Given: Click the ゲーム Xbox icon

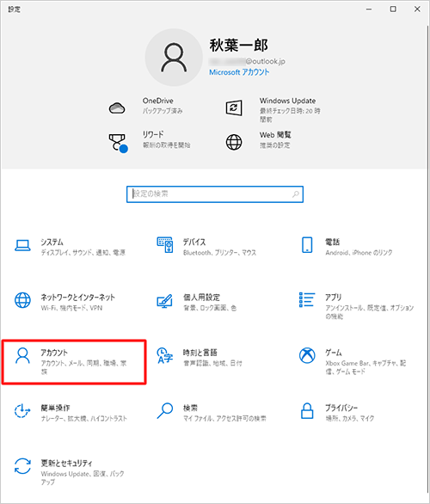Looking at the screenshot, I should click(307, 355).
